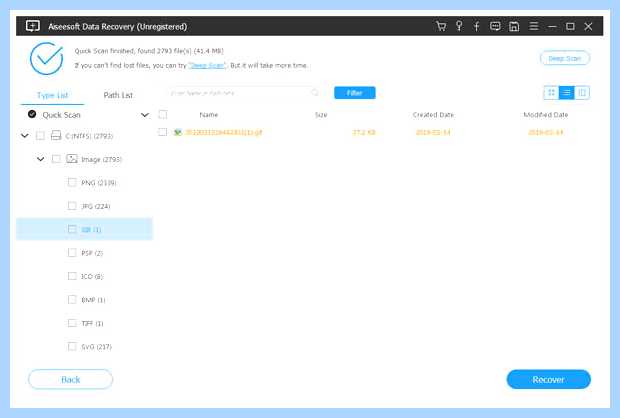Screen dimensions: 620x418
Task: Select the SVG (217) tree item label
Action: click(x=96, y=347)
